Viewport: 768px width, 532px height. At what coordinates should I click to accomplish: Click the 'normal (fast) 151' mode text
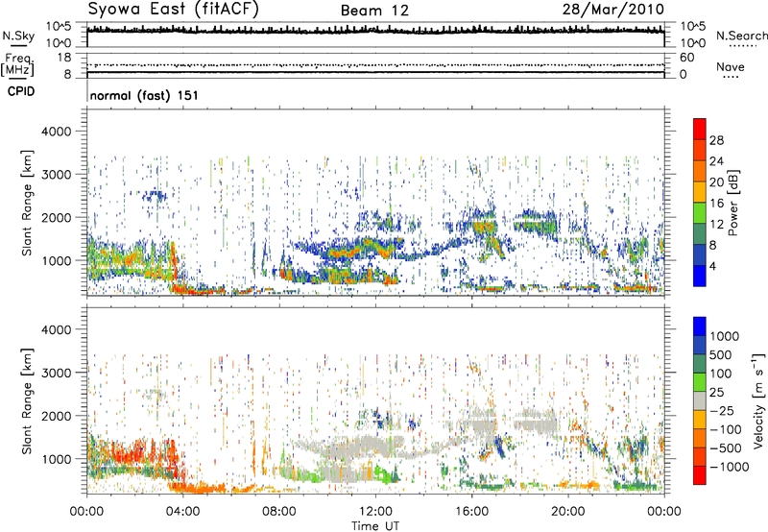tap(144, 95)
